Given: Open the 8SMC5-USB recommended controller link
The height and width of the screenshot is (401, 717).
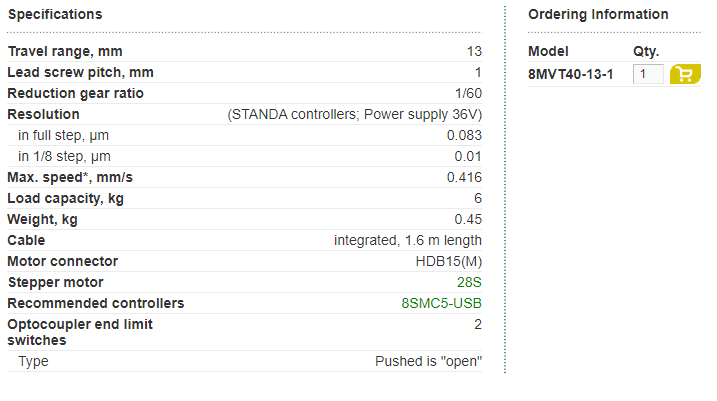Looking at the screenshot, I should 442,303.
